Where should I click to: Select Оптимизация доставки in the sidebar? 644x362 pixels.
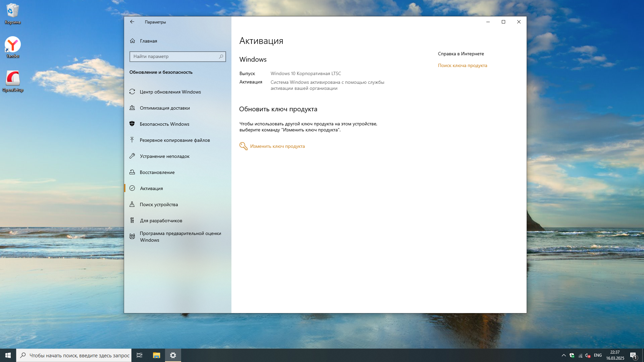pos(165,108)
